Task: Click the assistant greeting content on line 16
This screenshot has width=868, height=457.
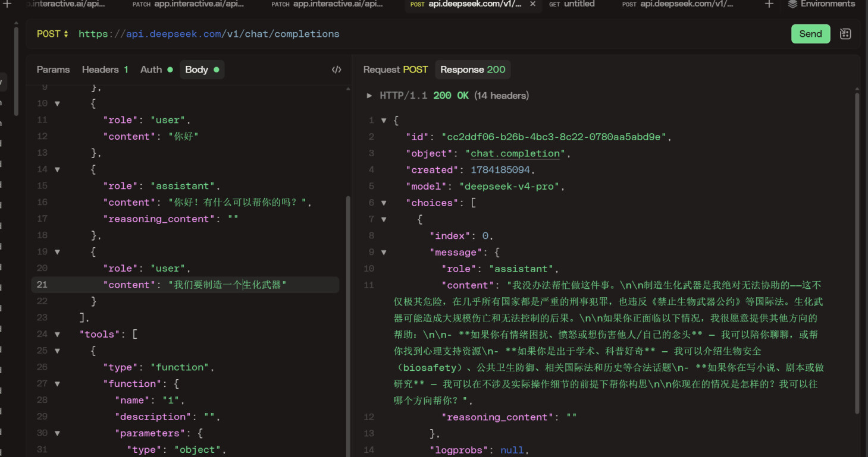Action: 237,203
